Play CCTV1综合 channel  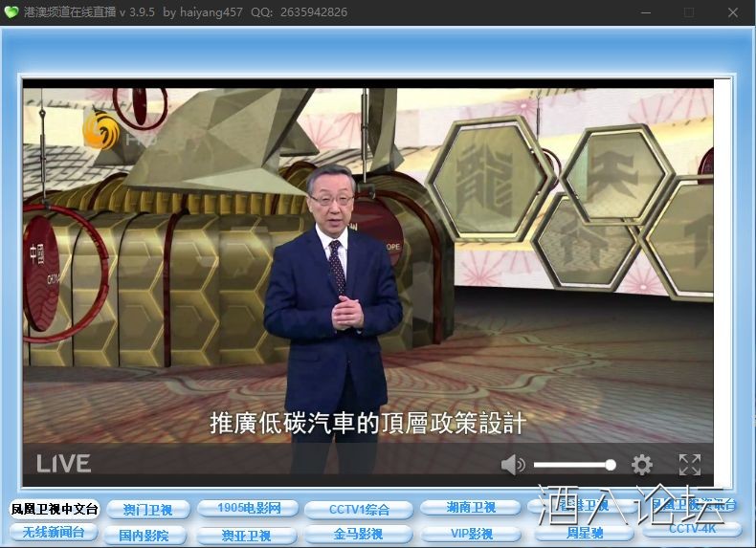click(x=359, y=510)
